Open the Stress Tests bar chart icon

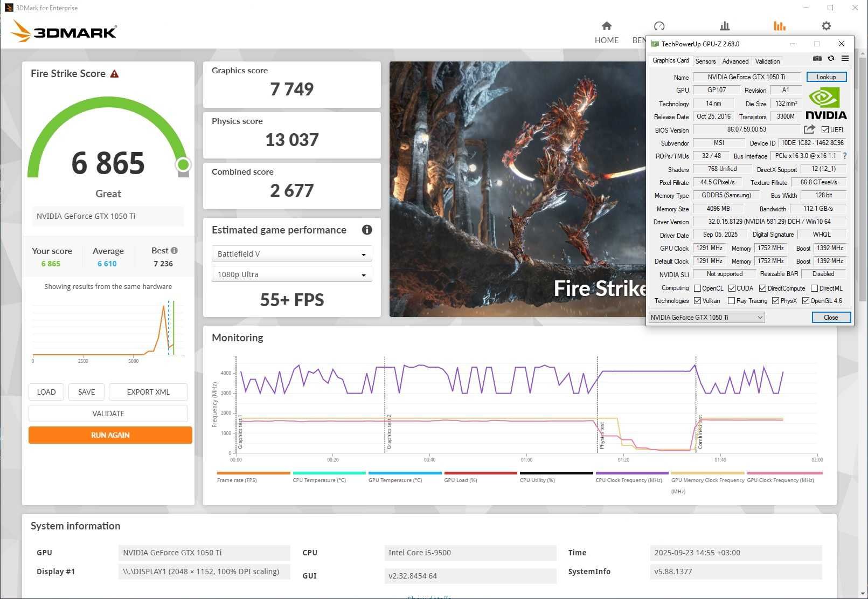(725, 26)
